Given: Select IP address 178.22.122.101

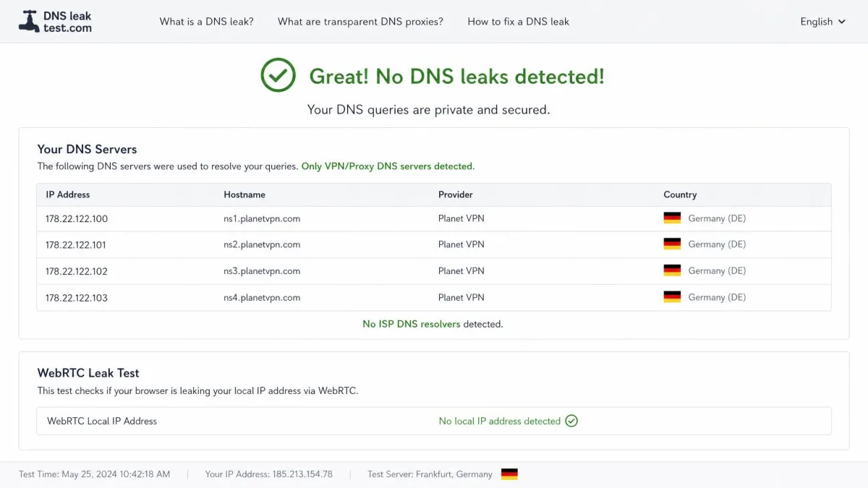Looking at the screenshot, I should point(76,244).
